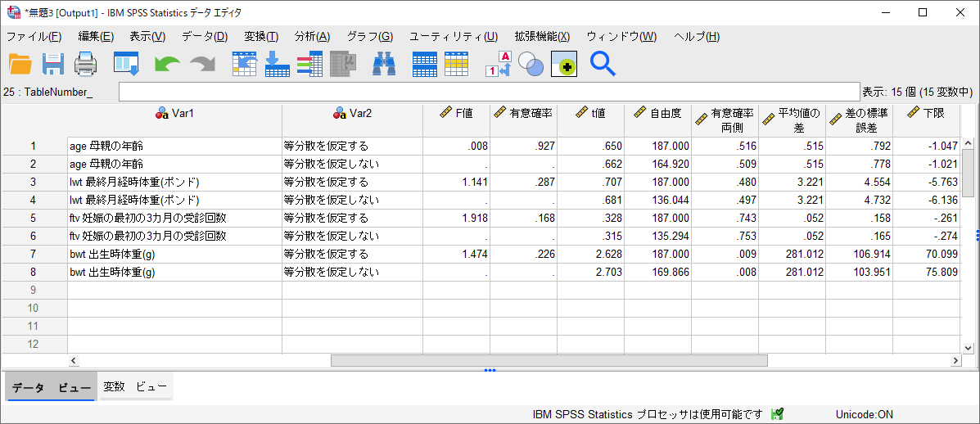980x424 pixels.
Task: Select the Var2 column header
Action: pos(353,120)
